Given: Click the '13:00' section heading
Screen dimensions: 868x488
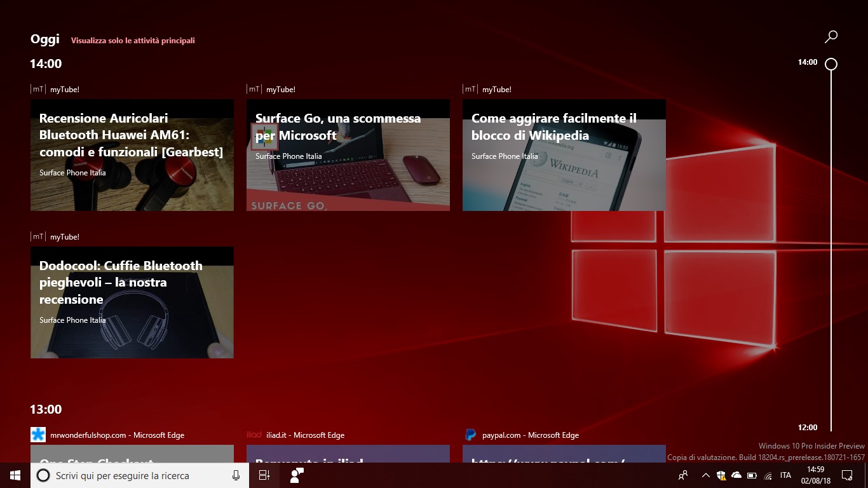Looking at the screenshot, I should click(46, 409).
